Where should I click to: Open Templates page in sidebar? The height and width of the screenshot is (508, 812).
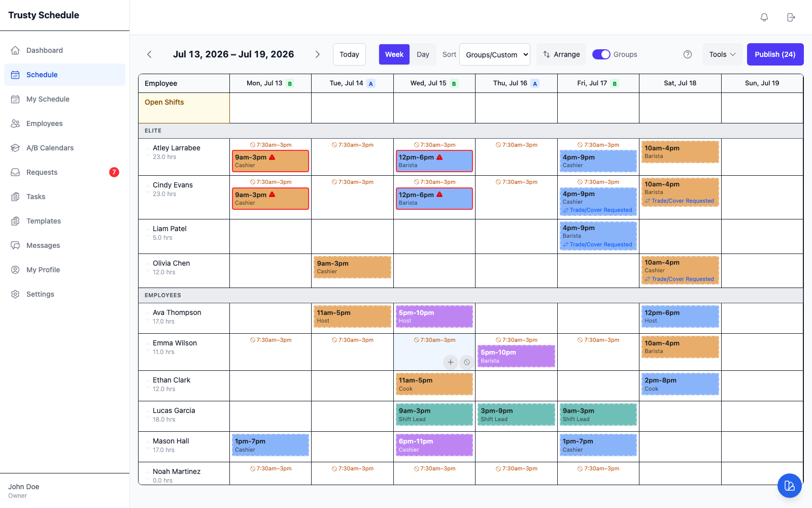point(64,221)
